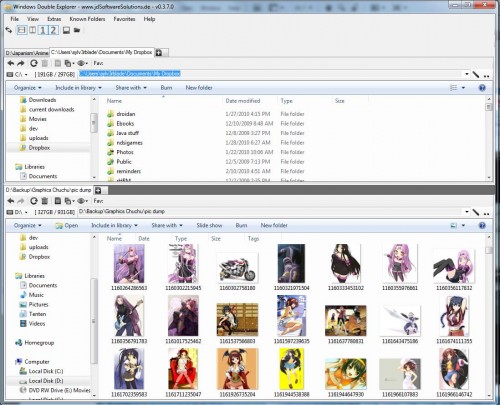500x405 pixels.
Task: Open help in the upper explorer bar
Action: [x=482, y=88]
